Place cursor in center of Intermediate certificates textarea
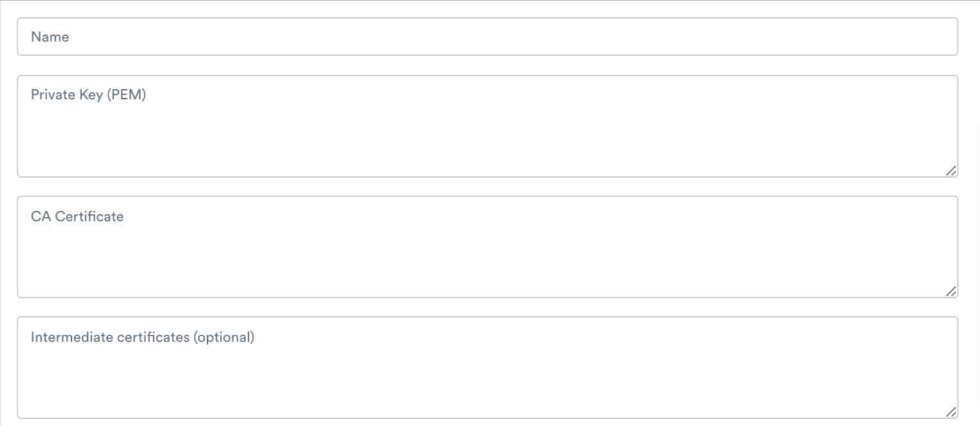 click(x=487, y=368)
